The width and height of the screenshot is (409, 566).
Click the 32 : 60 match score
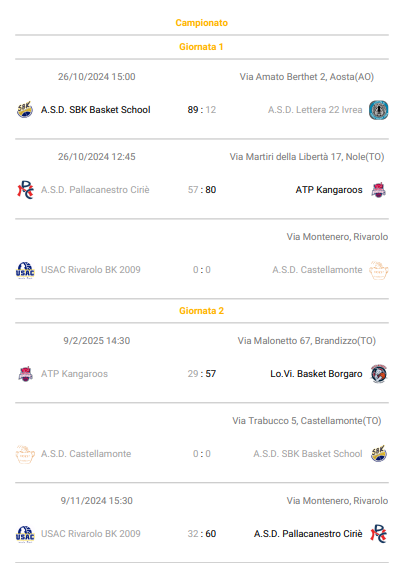tap(202, 534)
